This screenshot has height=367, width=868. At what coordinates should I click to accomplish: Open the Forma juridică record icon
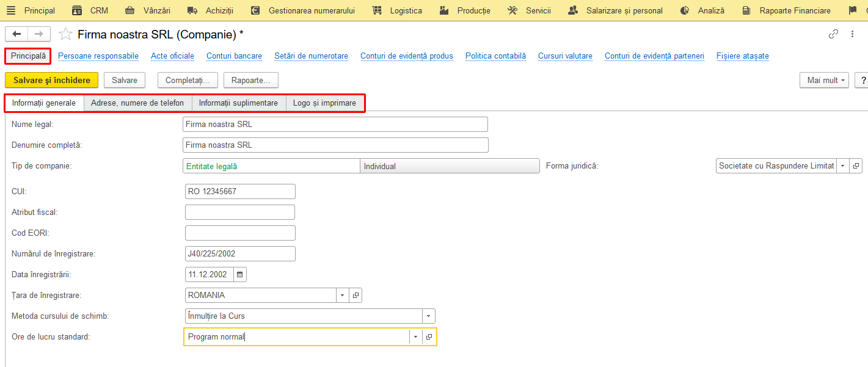click(x=855, y=166)
